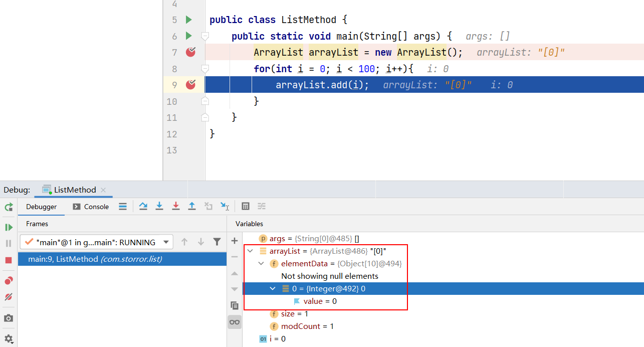Toggle the breakpoint on line 9

coord(190,85)
